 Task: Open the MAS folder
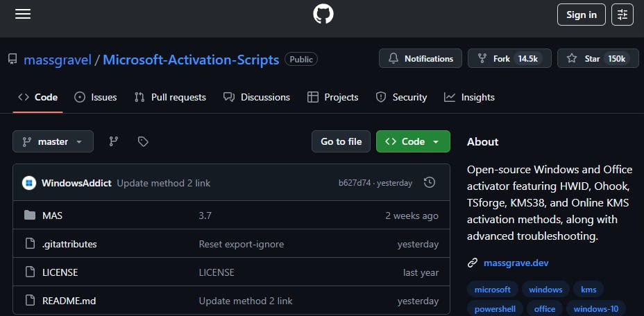point(53,216)
